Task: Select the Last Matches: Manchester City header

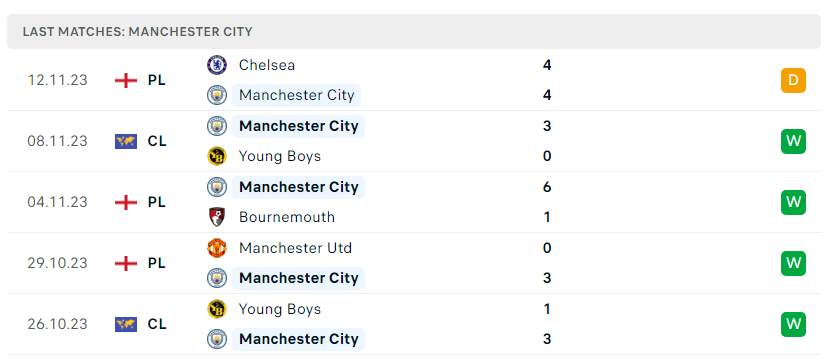Action: 414,32
